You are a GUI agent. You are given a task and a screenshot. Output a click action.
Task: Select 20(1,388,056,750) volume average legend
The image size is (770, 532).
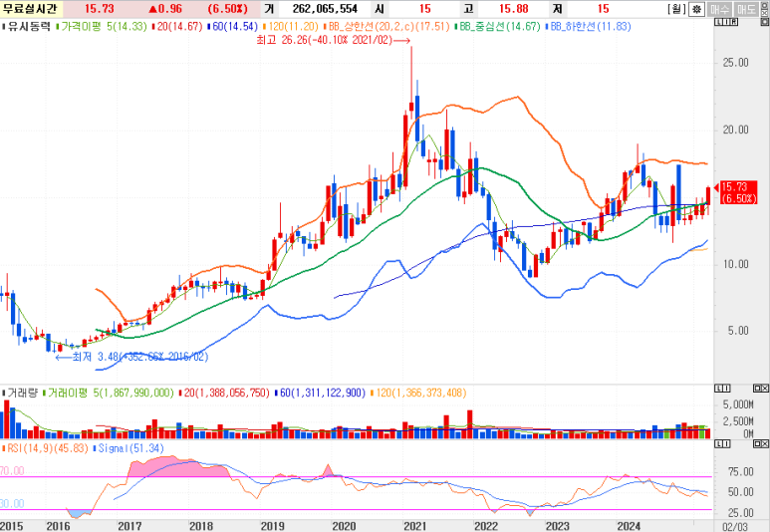[x=223, y=393]
